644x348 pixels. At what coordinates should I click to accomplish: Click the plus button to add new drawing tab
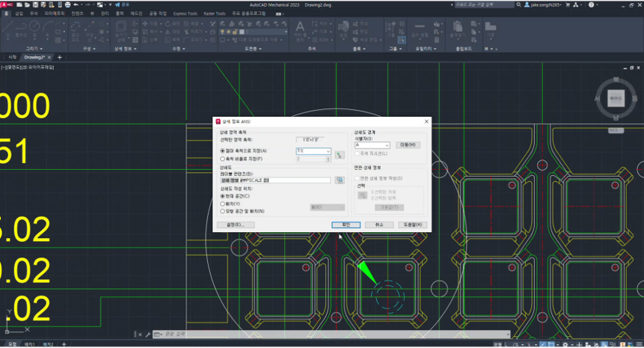point(60,57)
